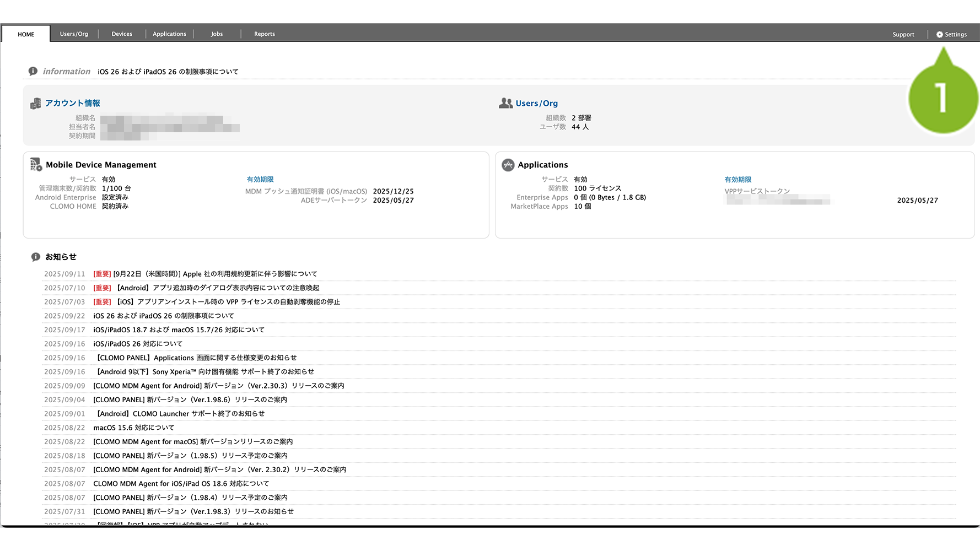The width and height of the screenshot is (980, 551).
Task: Open the Users/Org panel heading link
Action: (x=536, y=104)
